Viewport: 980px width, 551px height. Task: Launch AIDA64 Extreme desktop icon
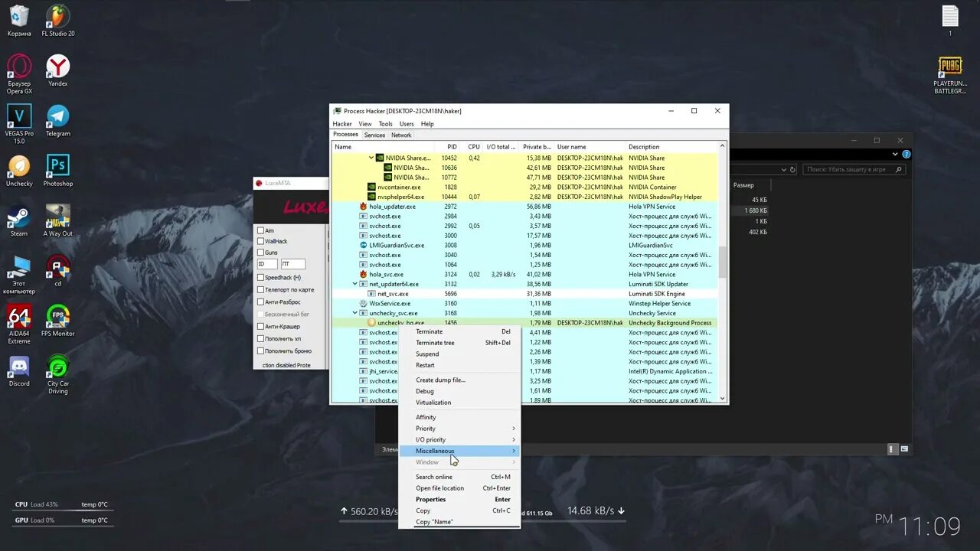pos(19,324)
